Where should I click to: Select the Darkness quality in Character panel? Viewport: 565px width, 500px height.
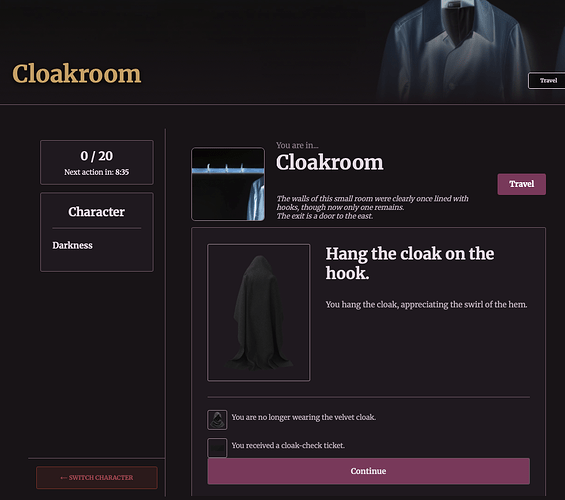(72, 245)
